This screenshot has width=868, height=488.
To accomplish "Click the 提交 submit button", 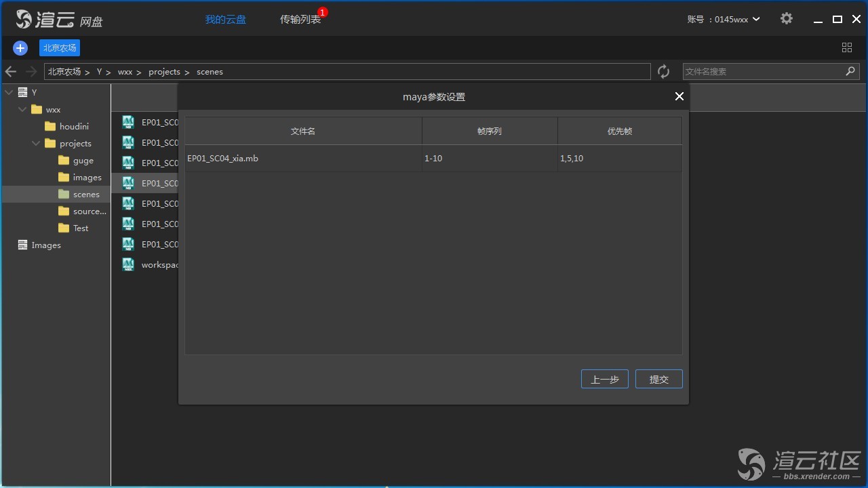I will [658, 380].
